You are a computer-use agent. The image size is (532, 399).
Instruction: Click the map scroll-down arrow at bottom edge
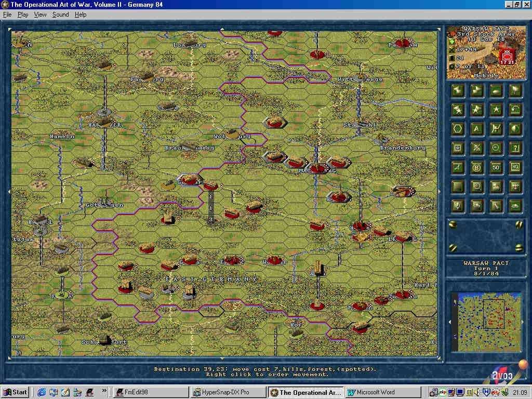[x=222, y=358]
